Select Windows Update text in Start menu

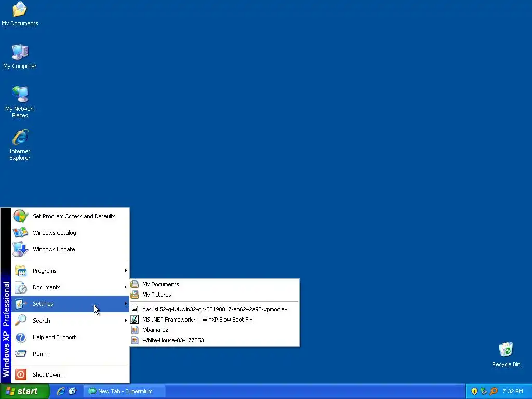(x=54, y=249)
